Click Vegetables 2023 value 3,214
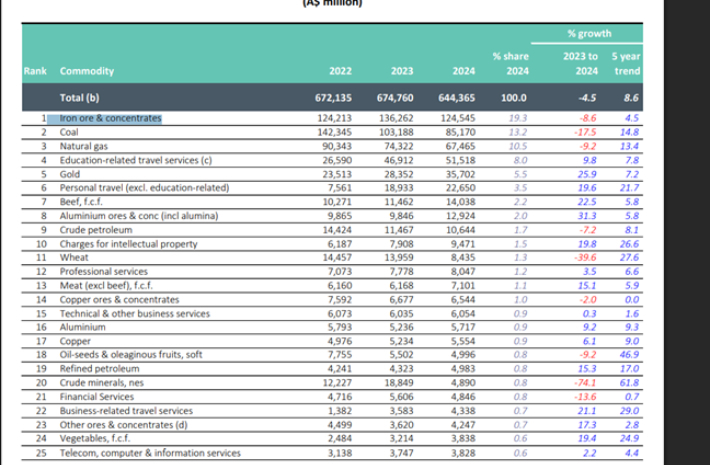Screen dimensions: 710x465 pos(402,439)
